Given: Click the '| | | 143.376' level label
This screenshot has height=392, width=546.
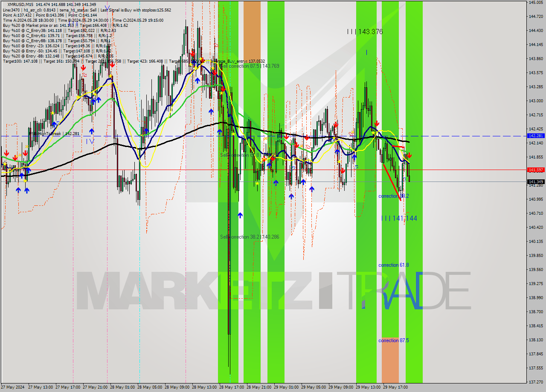Looking at the screenshot, I should pos(365,32).
